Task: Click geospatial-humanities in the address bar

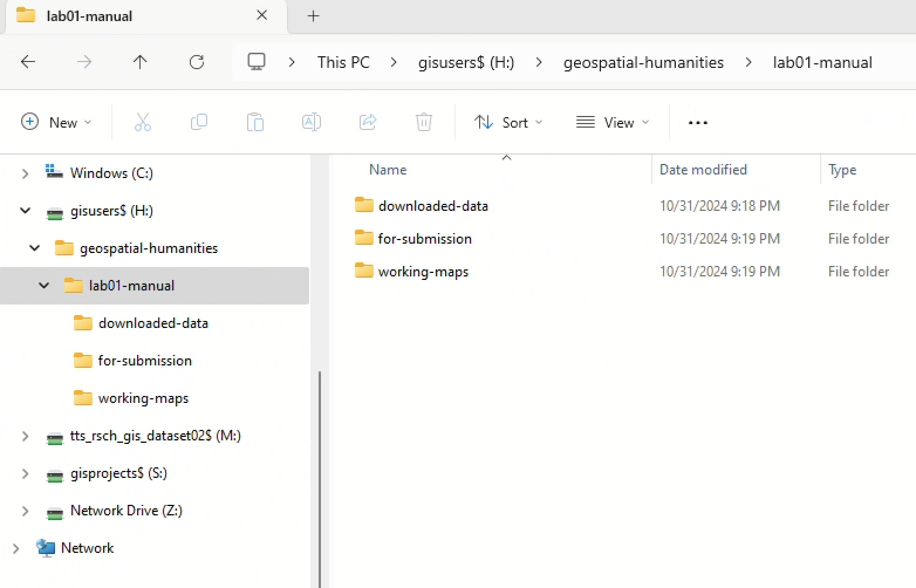Action: click(643, 62)
